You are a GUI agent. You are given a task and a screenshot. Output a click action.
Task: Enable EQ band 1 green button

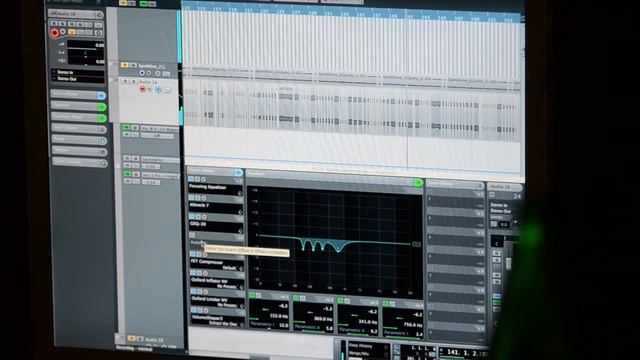[252, 295]
